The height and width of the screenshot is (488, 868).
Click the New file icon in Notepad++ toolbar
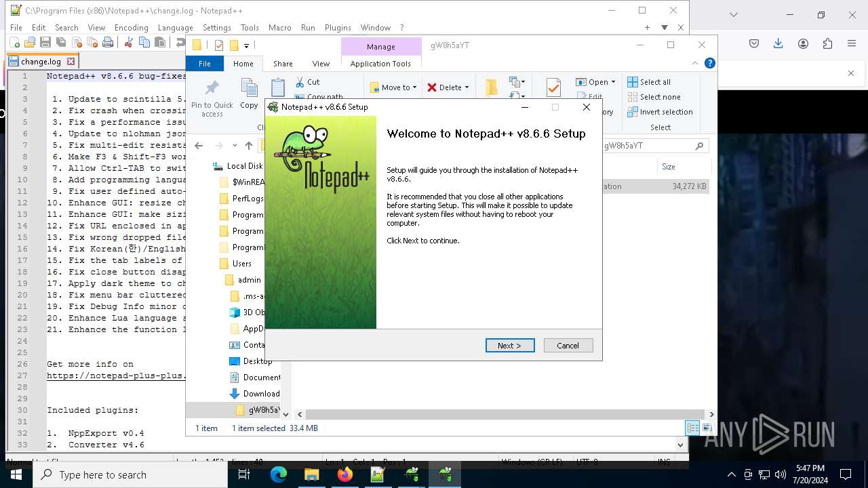(x=14, y=42)
